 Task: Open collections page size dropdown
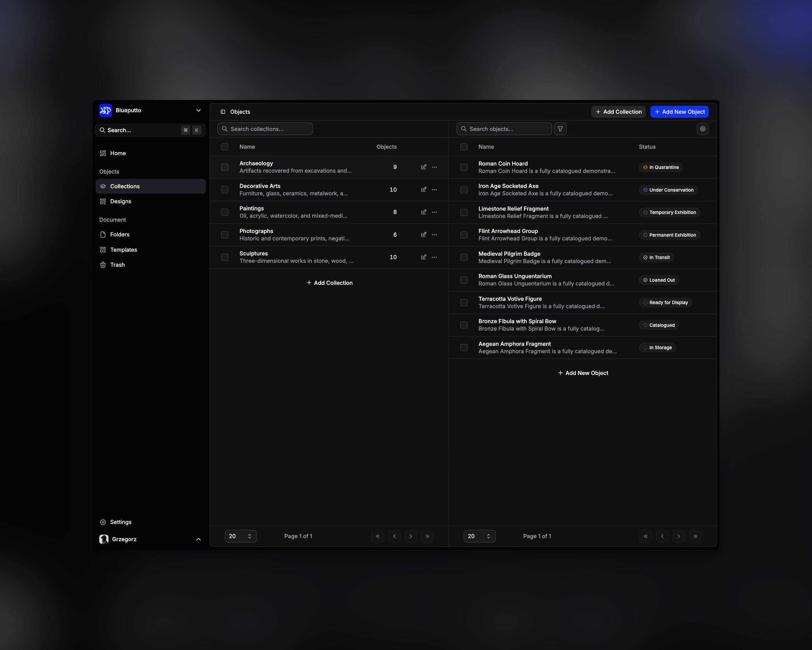pos(241,536)
